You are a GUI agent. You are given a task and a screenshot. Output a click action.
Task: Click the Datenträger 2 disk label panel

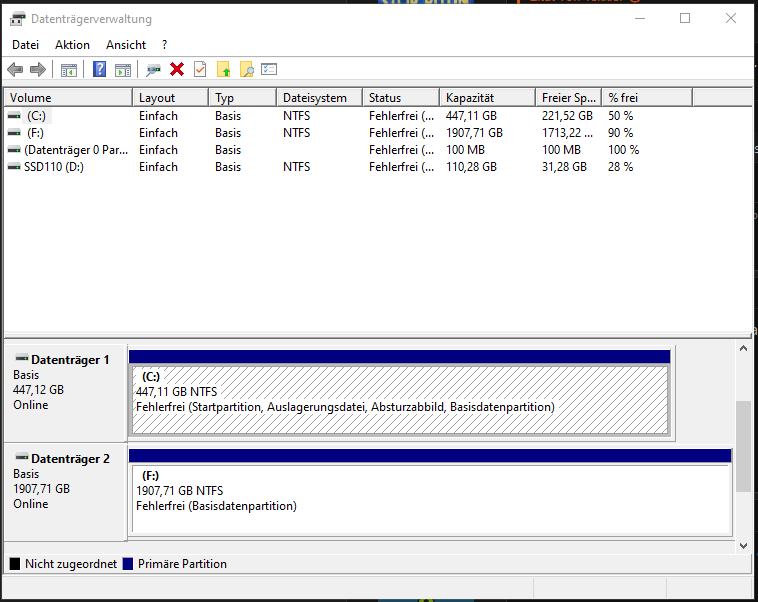coord(65,492)
